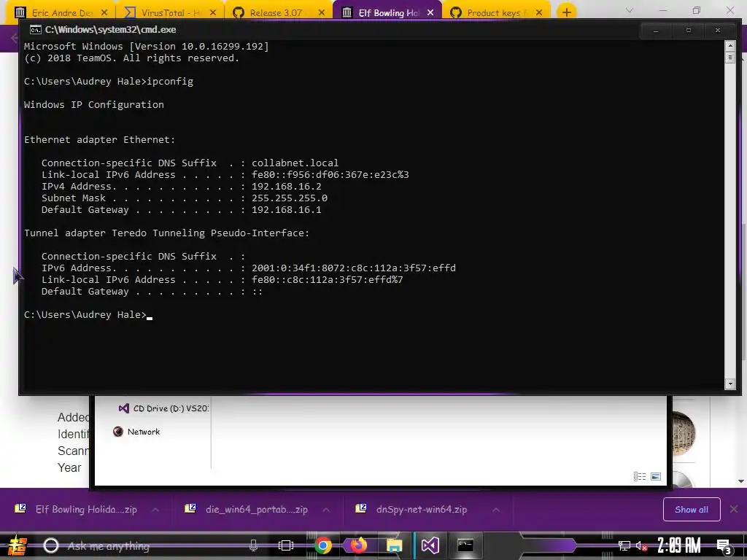The width and height of the screenshot is (747, 560).
Task: Click the cmd.exe title bar icon
Action: click(x=35, y=29)
